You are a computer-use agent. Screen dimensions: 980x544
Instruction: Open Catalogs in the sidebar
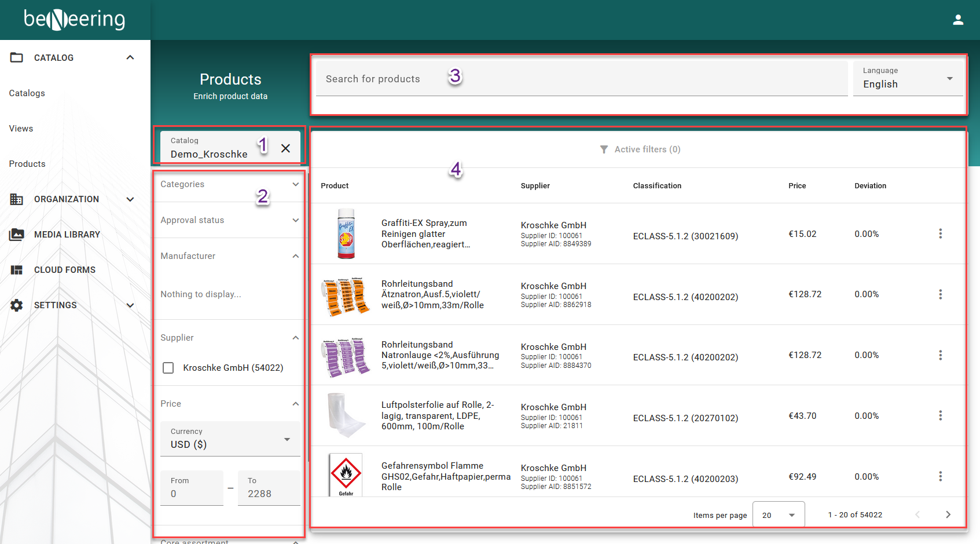coord(27,93)
